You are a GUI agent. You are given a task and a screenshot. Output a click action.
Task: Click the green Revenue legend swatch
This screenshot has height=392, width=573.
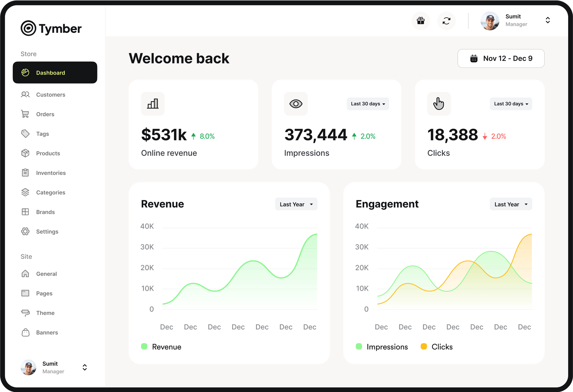tap(144, 346)
